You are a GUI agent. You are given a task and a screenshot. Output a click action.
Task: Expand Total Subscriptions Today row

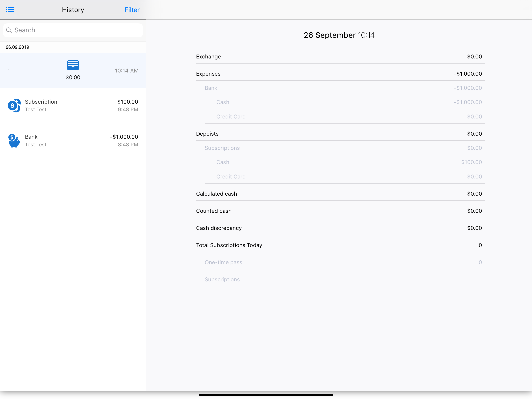click(340, 245)
